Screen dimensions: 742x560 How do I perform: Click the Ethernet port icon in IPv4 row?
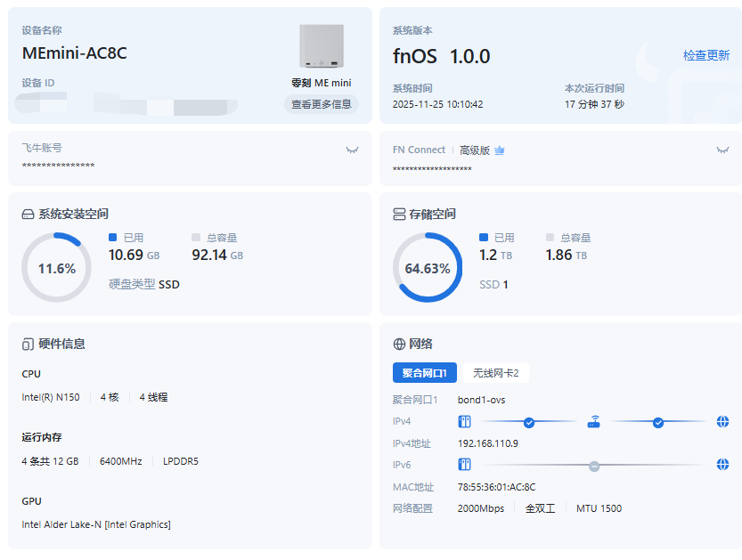(x=464, y=422)
